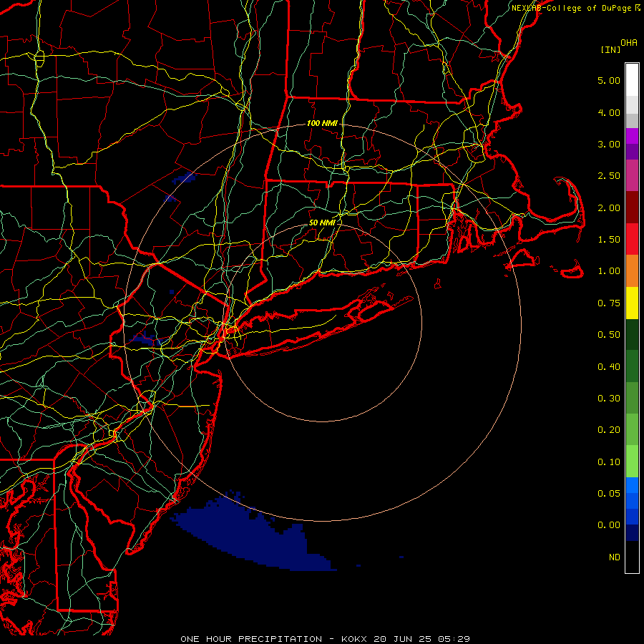Click the ND legend label
The width and height of the screenshot is (644, 644).
coord(615,557)
